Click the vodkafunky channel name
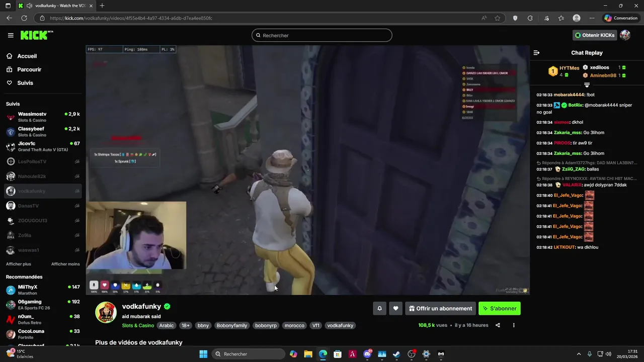The width and height of the screenshot is (644, 362). pos(141,306)
